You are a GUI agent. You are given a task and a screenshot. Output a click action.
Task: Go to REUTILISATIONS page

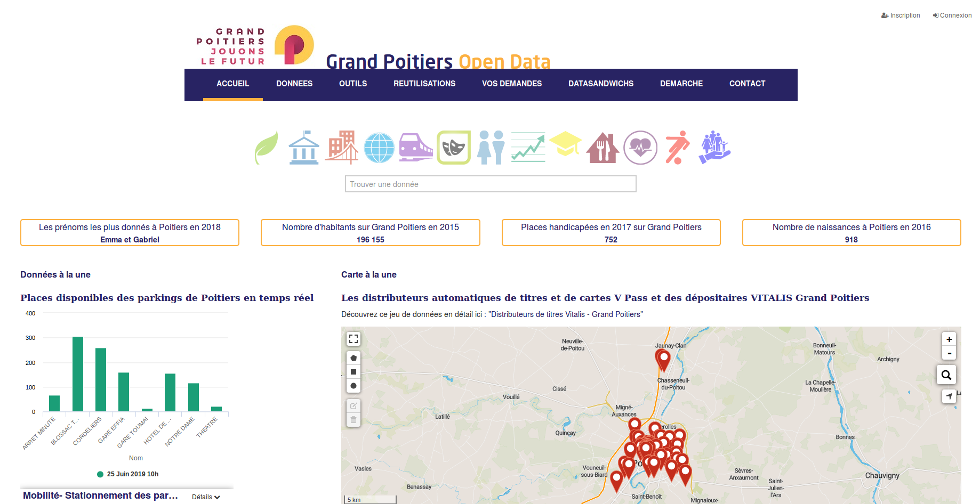[424, 84]
